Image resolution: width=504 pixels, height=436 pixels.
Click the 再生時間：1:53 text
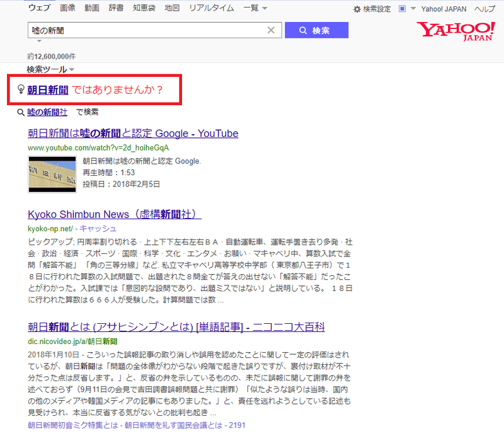coord(108,173)
